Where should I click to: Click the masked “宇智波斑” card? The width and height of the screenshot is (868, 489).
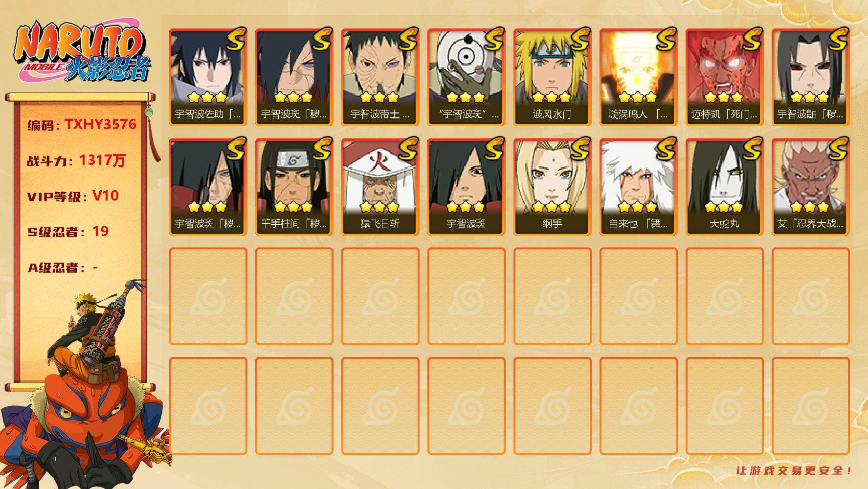point(466,77)
